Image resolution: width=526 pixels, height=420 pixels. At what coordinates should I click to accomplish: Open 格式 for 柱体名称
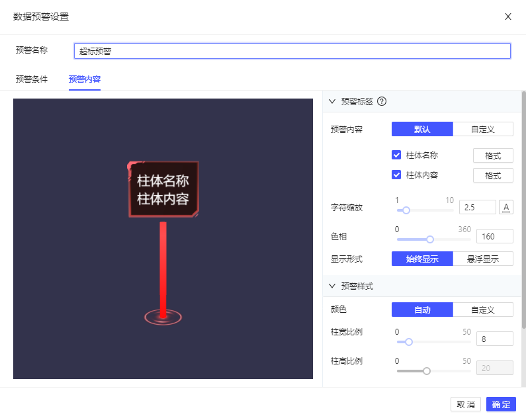pos(493,155)
